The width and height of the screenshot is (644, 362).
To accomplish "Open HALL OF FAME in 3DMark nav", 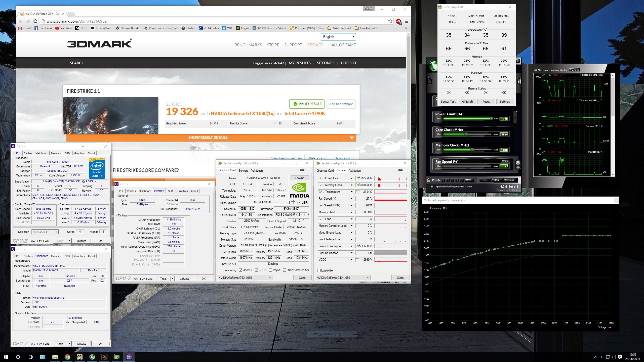I will (342, 45).
